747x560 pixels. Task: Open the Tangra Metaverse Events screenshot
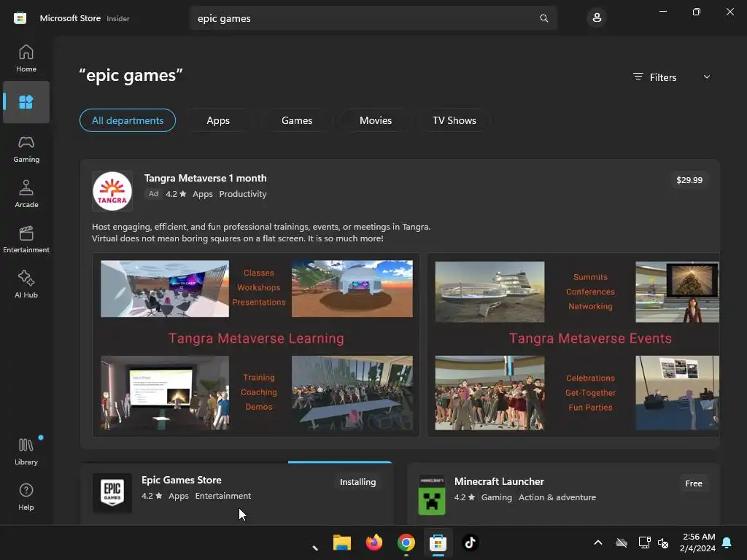(x=573, y=345)
